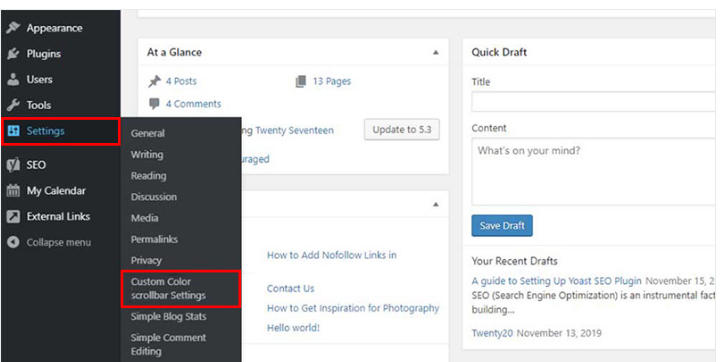Click the Quick Draft Title field
This screenshot has width=728, height=362.
tap(593, 102)
